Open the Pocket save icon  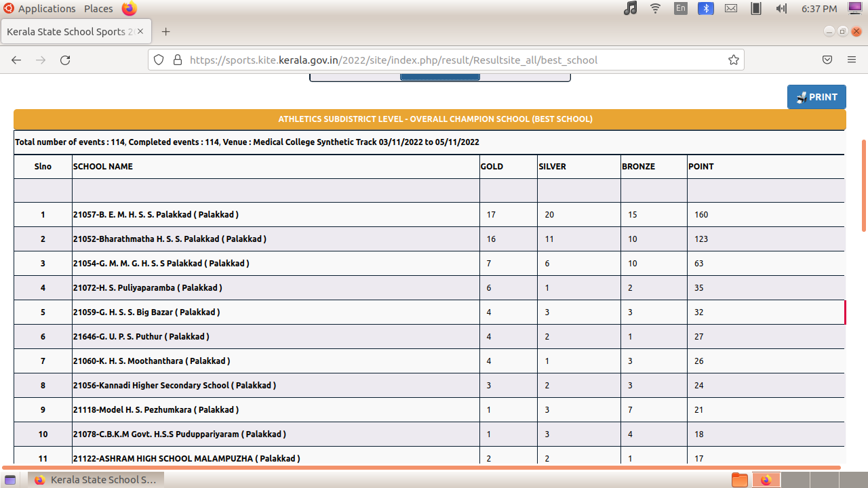tap(827, 60)
